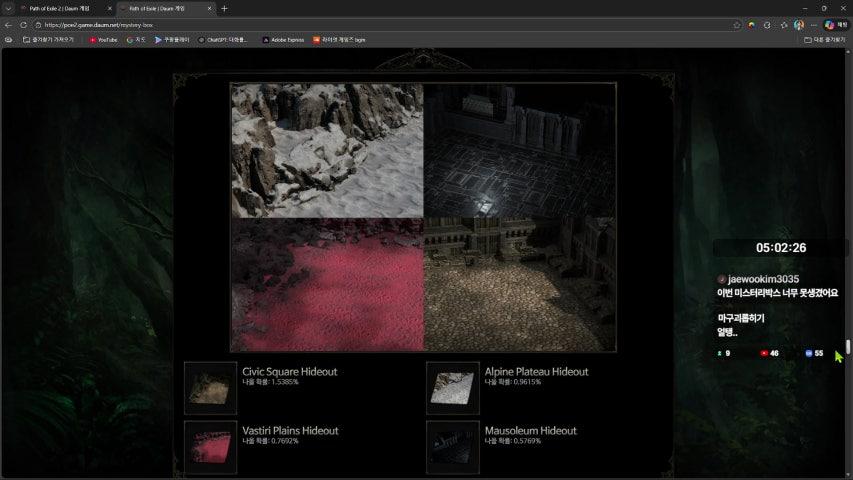This screenshot has width=853, height=480.
Task: Select the Vastiri Plains Hideout small thumbnail
Action: (211, 447)
